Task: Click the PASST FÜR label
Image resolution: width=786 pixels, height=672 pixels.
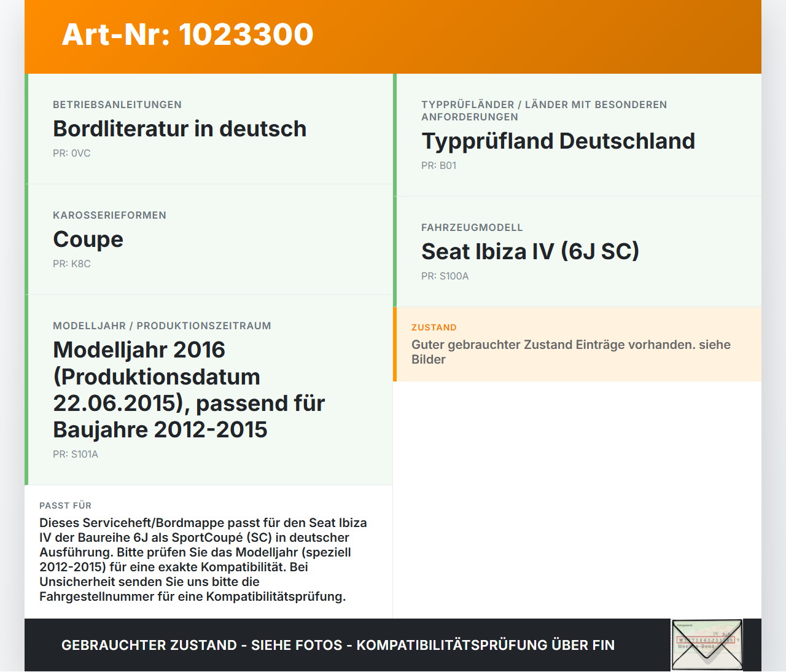Action: [66, 506]
